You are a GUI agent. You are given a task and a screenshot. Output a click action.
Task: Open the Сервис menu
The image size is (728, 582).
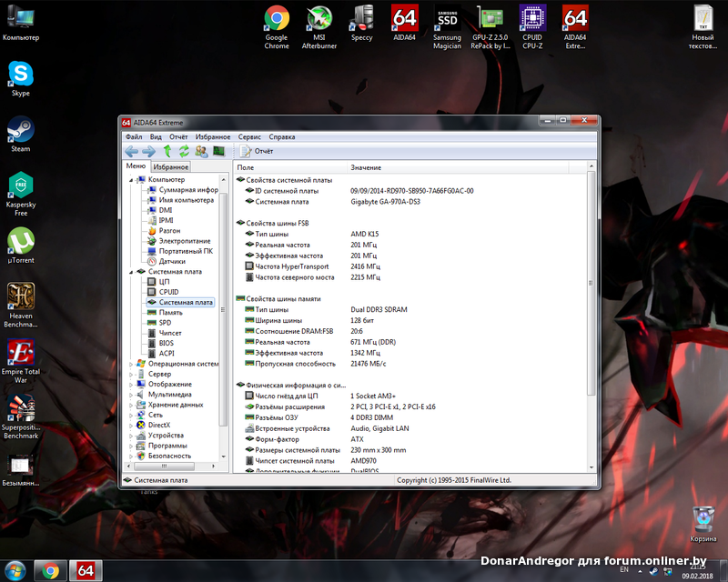248,136
